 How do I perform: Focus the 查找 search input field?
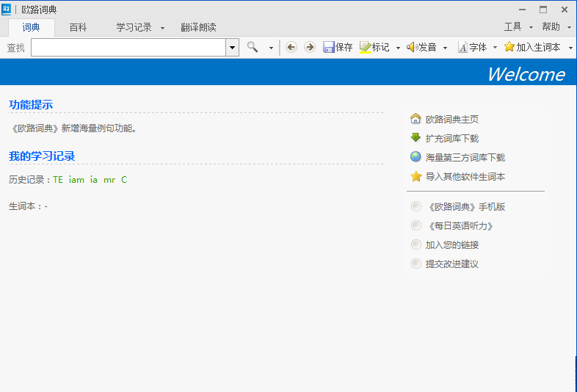coord(128,48)
